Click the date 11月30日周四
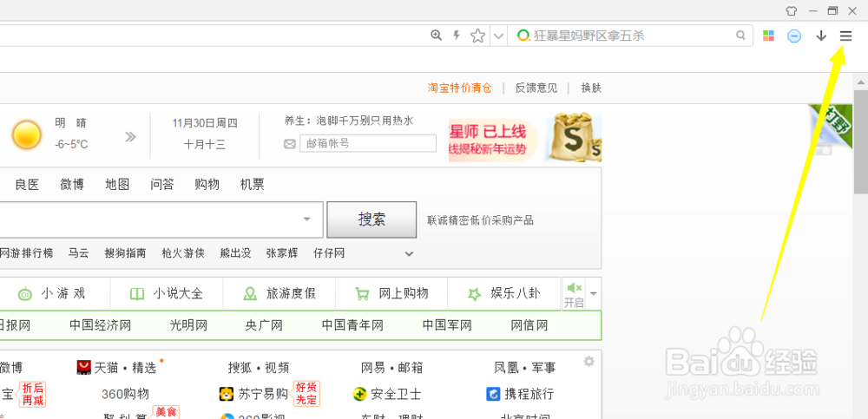The height and width of the screenshot is (419, 868). 205,123
